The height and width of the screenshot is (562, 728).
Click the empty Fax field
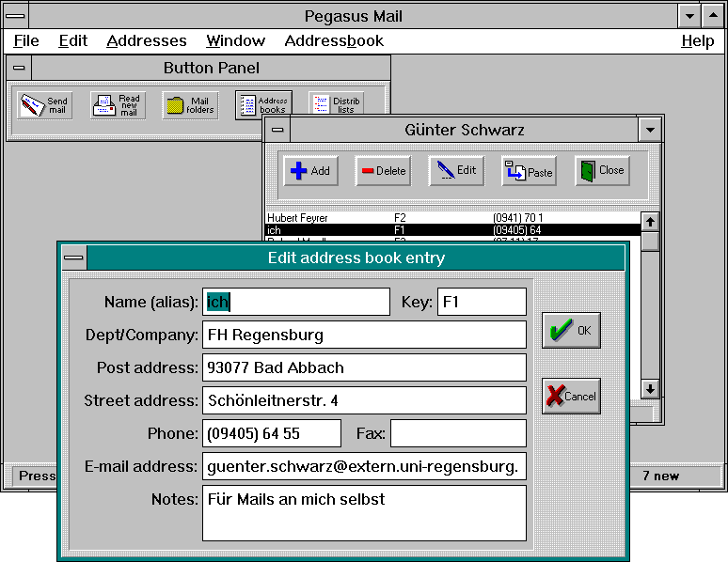(459, 433)
